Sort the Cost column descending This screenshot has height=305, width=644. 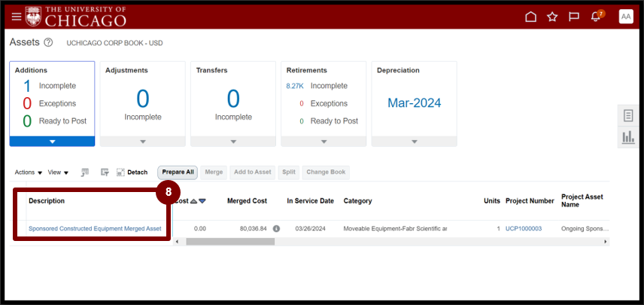coord(202,201)
